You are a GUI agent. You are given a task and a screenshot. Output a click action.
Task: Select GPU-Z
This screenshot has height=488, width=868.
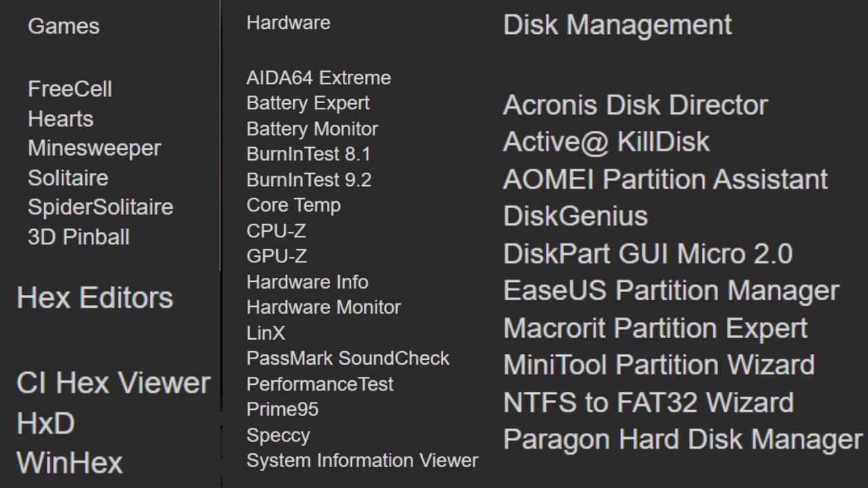coord(277,256)
